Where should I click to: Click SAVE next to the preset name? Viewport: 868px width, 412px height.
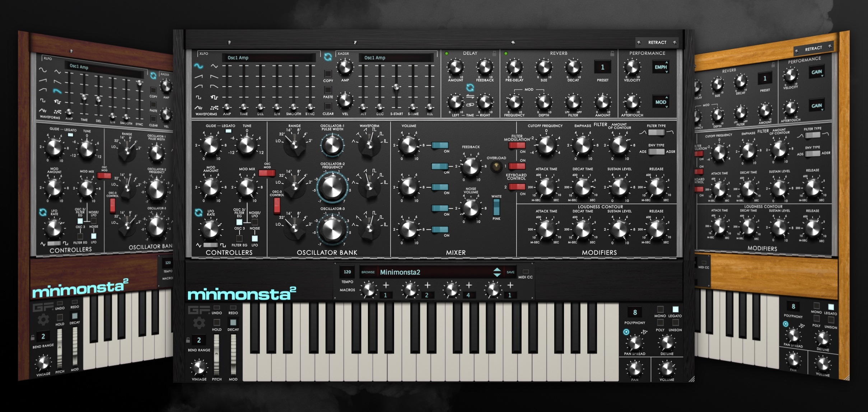tap(510, 272)
